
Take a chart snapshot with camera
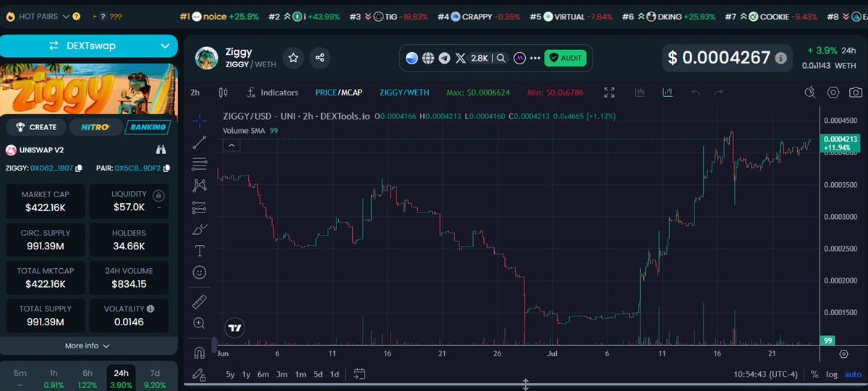click(856, 93)
